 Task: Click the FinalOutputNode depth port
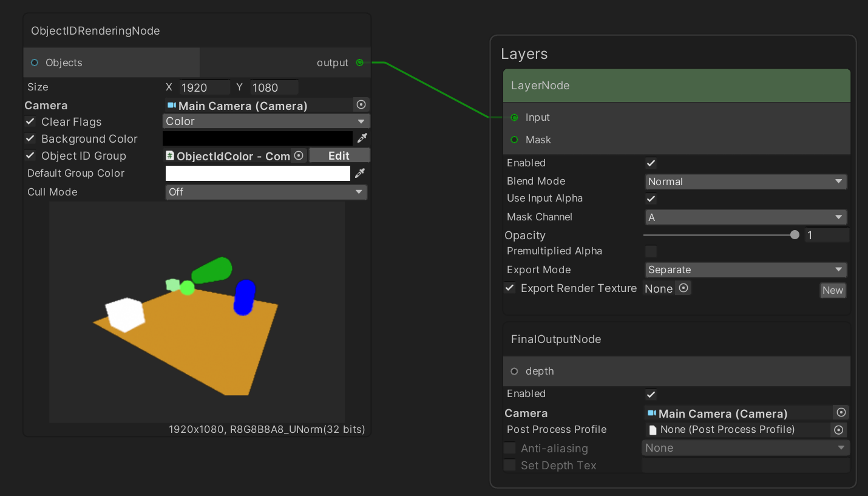point(515,371)
